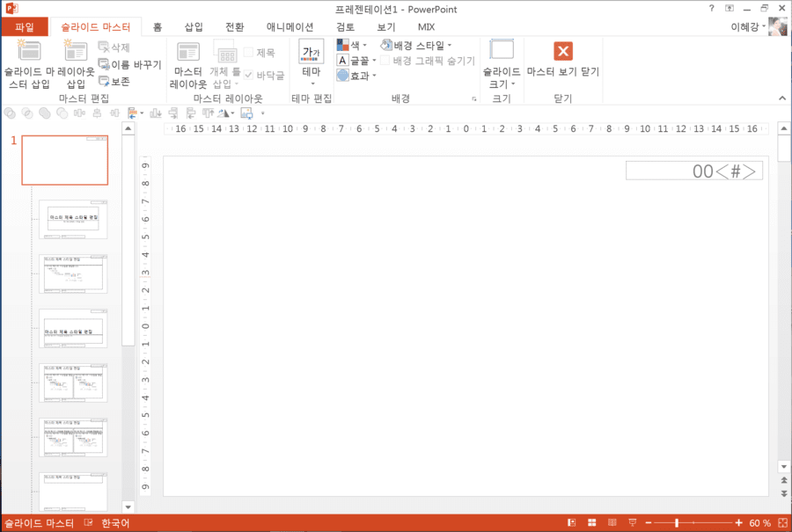Switch to the 애니메이션 tab
The width and height of the screenshot is (792, 532).
[290, 26]
